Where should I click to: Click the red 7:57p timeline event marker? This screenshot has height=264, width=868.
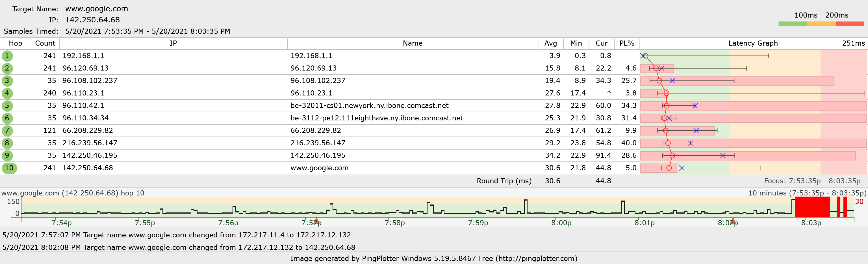click(x=316, y=221)
